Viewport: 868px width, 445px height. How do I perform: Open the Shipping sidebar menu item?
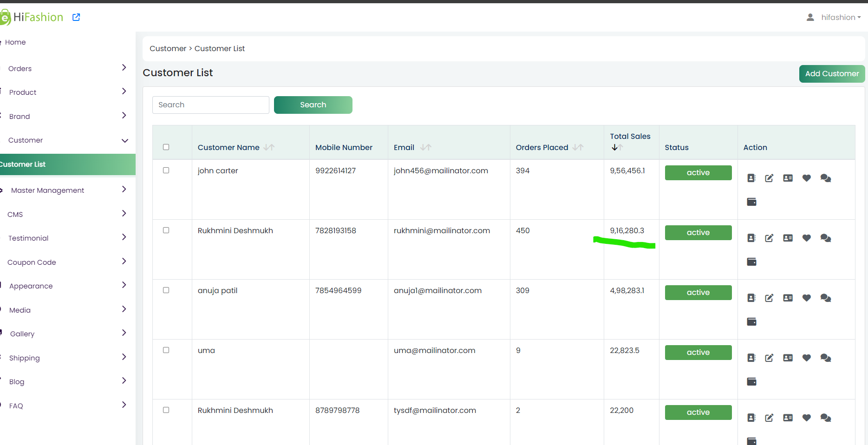25,358
